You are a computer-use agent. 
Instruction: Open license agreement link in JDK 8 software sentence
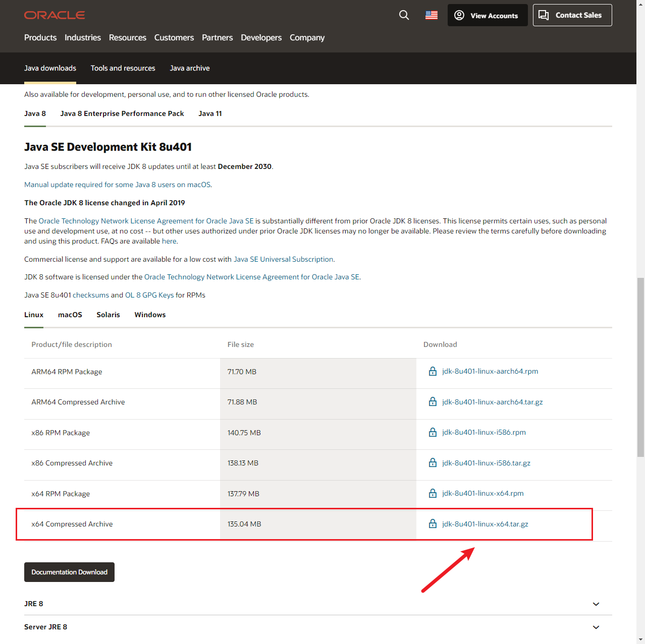[x=252, y=277]
